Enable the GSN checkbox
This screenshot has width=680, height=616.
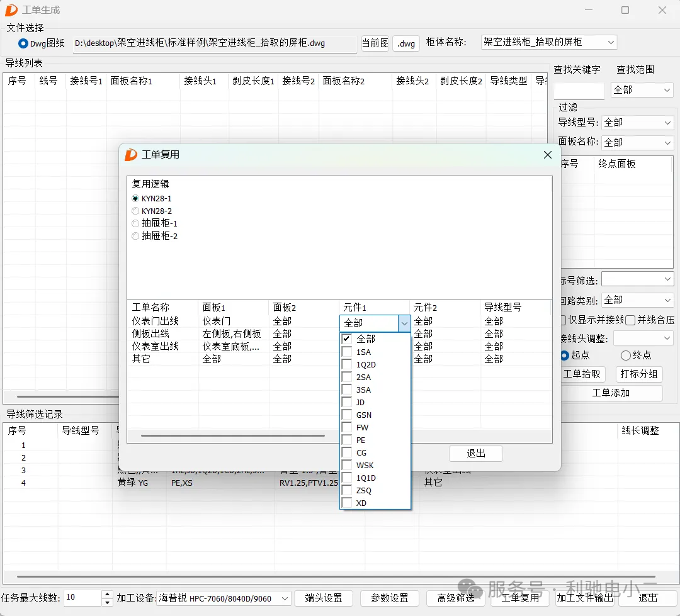point(346,415)
